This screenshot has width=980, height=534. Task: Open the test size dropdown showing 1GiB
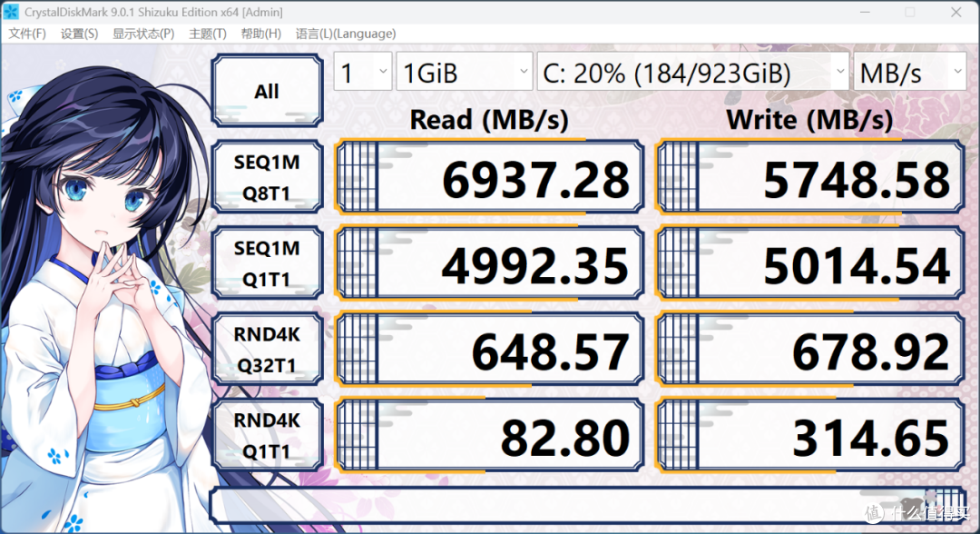tap(465, 72)
